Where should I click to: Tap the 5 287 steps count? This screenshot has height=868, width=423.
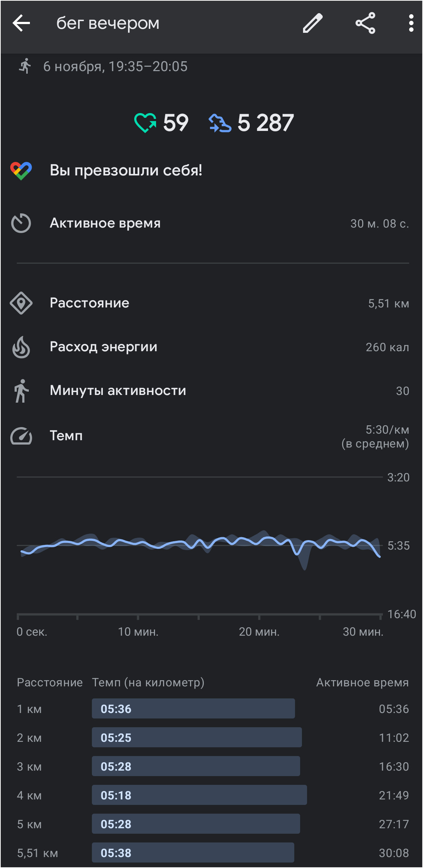click(x=265, y=123)
